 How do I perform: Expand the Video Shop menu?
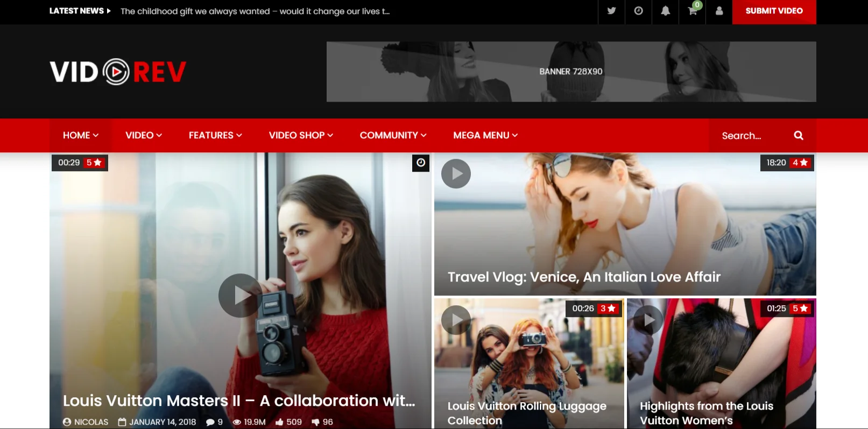pos(301,135)
